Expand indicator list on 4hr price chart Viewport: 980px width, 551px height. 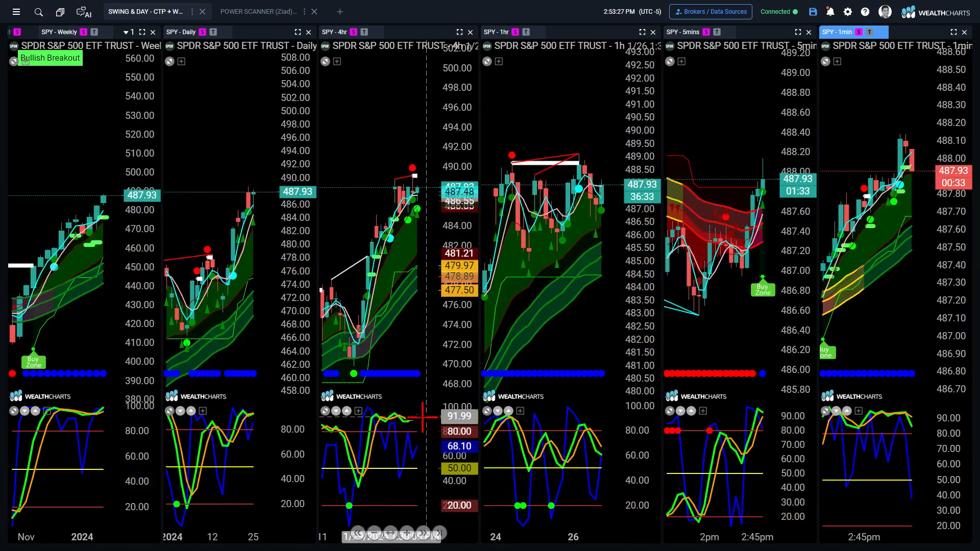click(x=337, y=61)
